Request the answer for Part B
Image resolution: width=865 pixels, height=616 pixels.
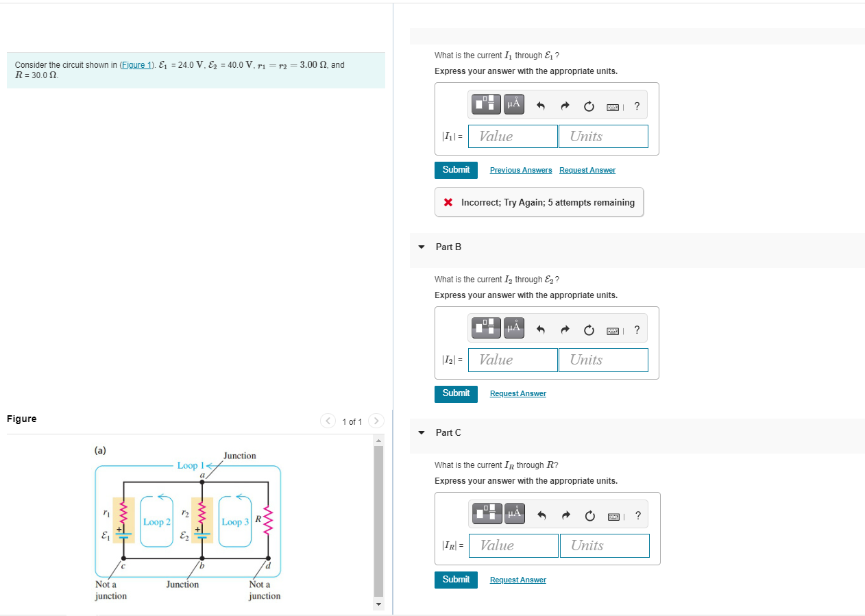click(x=518, y=393)
